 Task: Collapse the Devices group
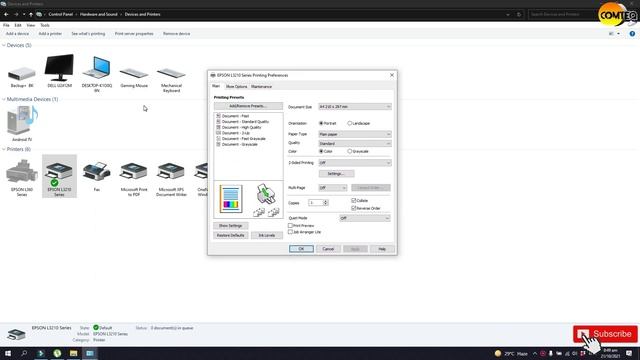(x=4, y=45)
